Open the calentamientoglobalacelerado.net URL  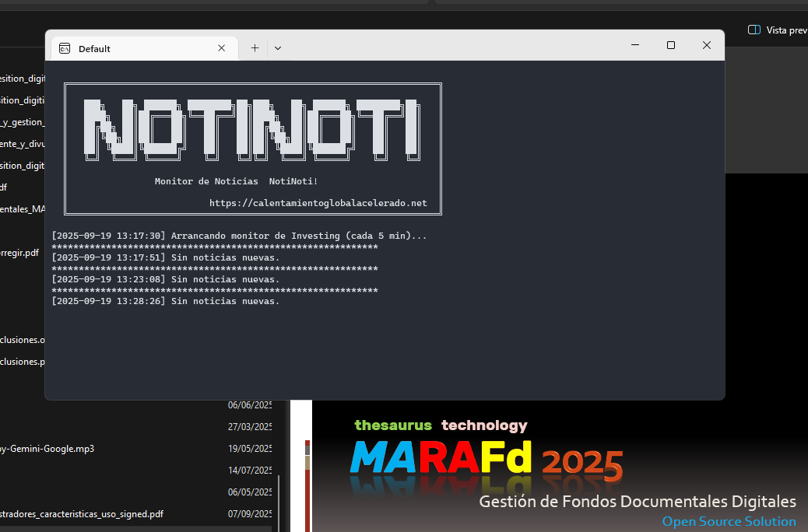(318, 203)
